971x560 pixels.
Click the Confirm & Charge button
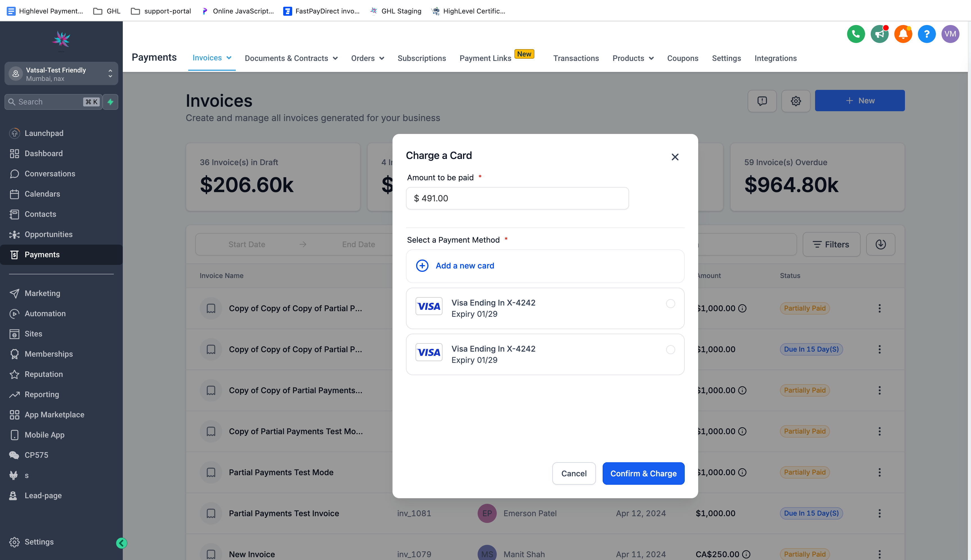643,474
